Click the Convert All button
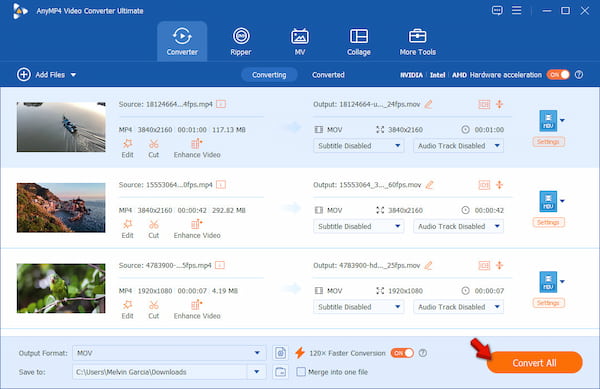 [x=535, y=363]
